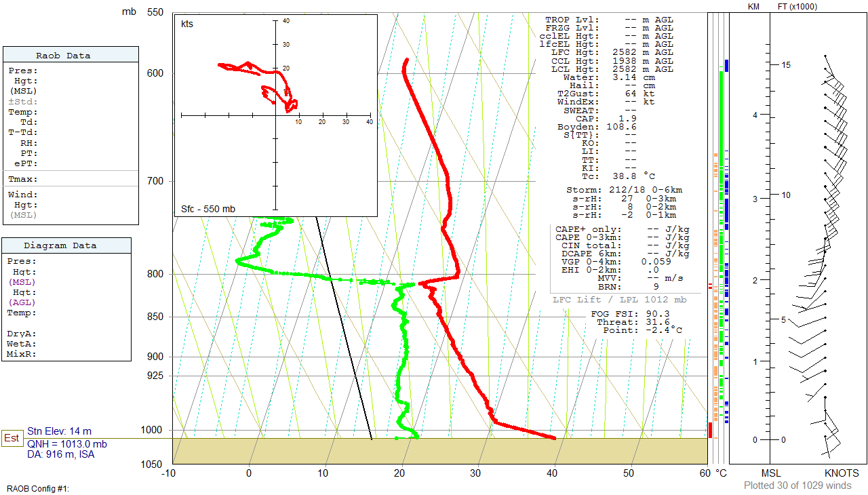
Task: Click the Est button beside station elevation
Action: coord(11,438)
